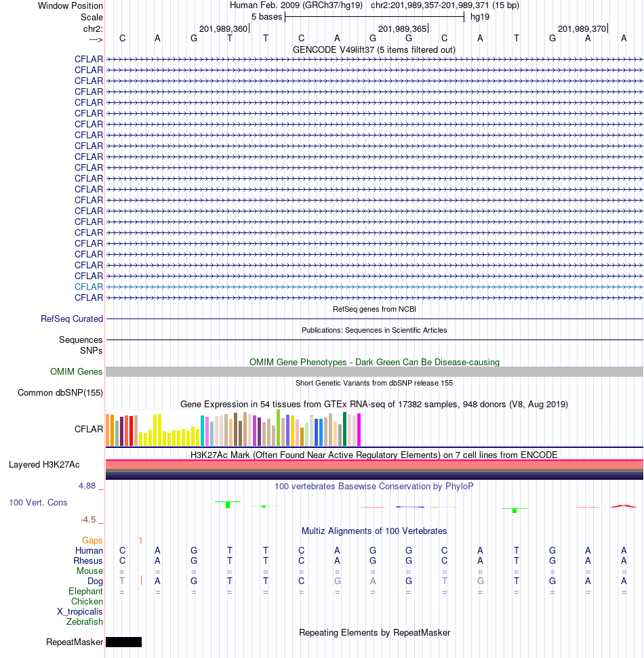Click the OMIM Gene Phenotypes track title

click(374, 362)
